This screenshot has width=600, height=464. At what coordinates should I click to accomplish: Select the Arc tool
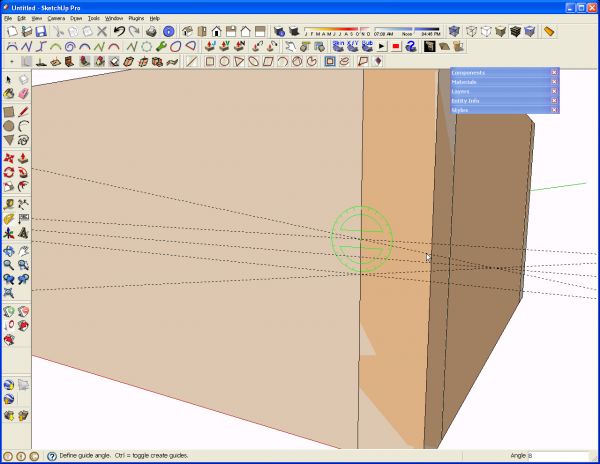pos(23,126)
